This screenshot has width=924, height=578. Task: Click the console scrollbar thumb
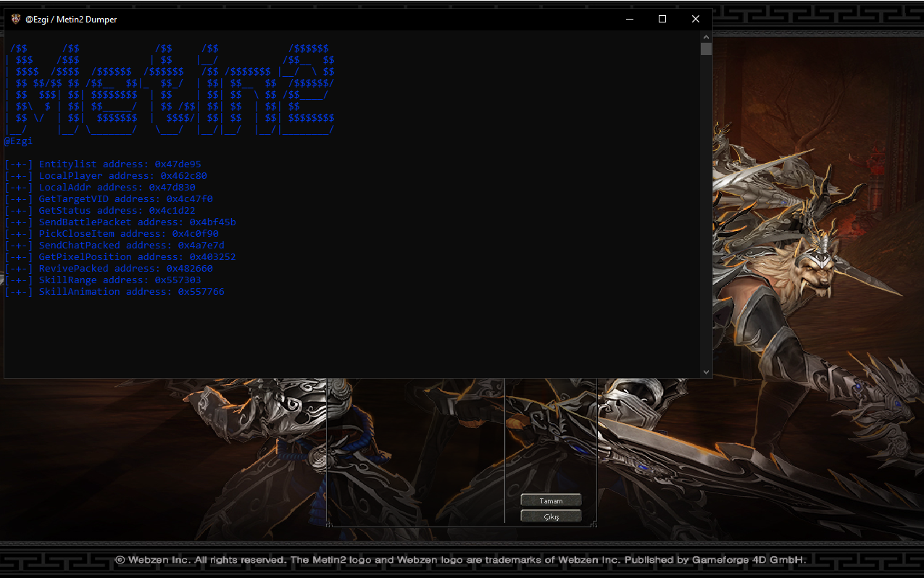[x=707, y=49]
